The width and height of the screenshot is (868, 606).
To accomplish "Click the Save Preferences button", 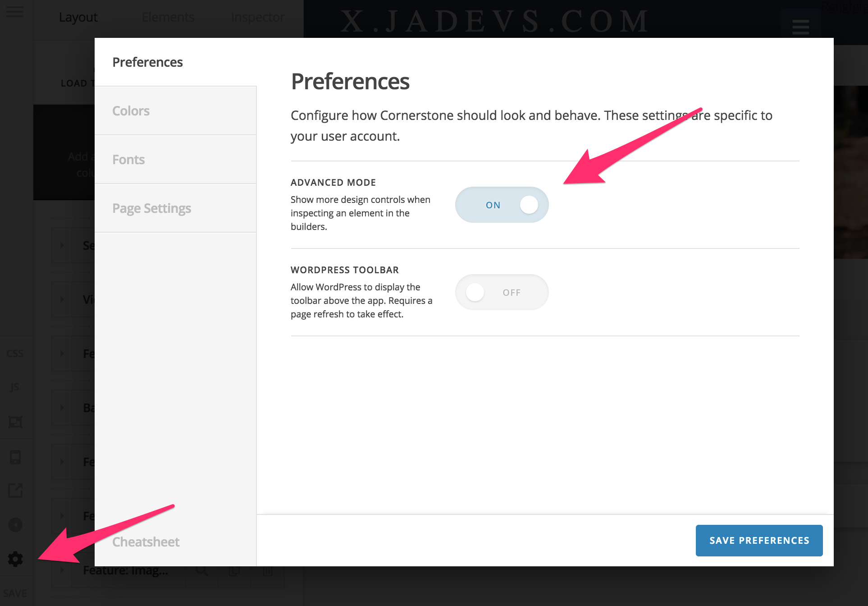I will pyautogui.click(x=758, y=540).
